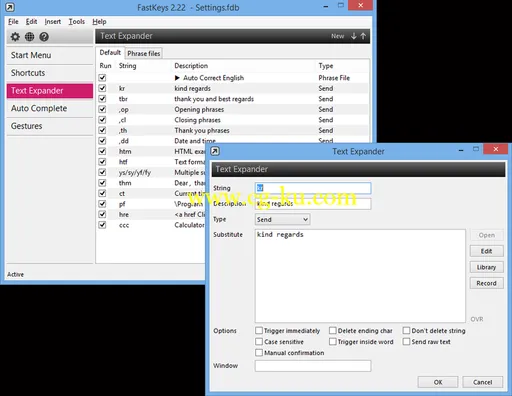
Task: Click the Description input field
Action: tap(313, 204)
